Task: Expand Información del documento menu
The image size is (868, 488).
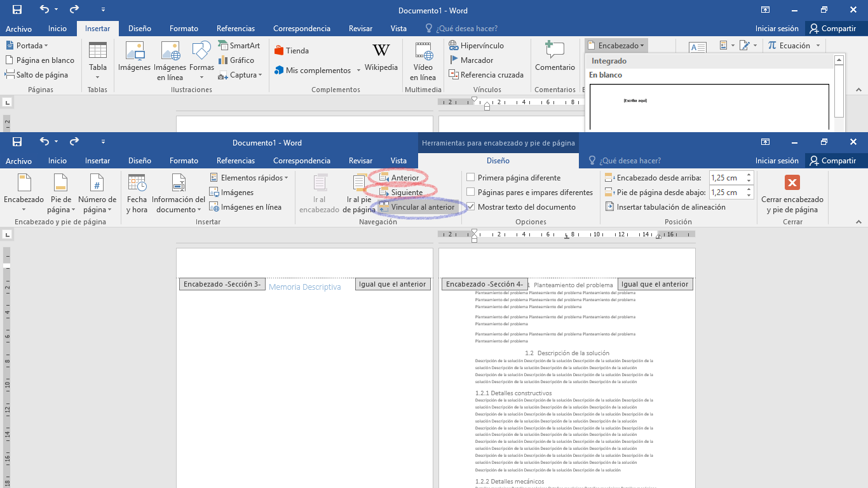Action: [x=179, y=194]
